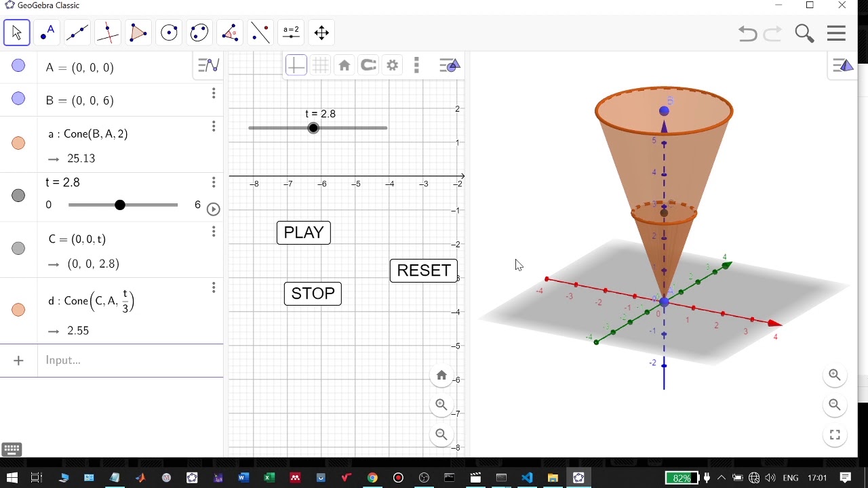Select the Move Graphics View tool
This screenshot has height=488, width=868.
click(x=322, y=33)
